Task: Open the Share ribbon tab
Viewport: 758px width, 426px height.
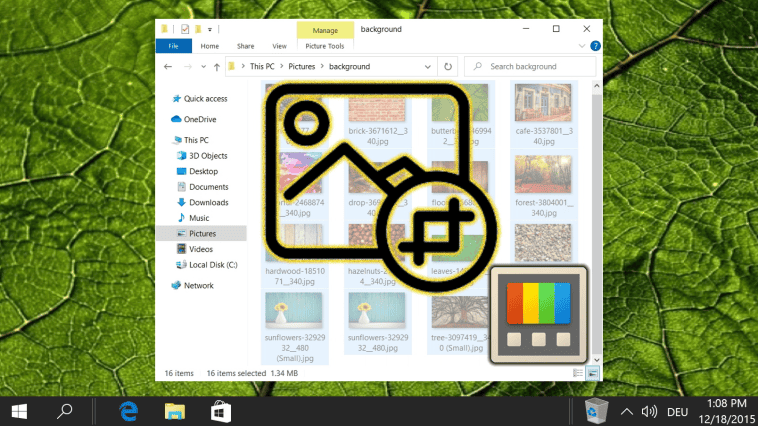Action: (245, 46)
